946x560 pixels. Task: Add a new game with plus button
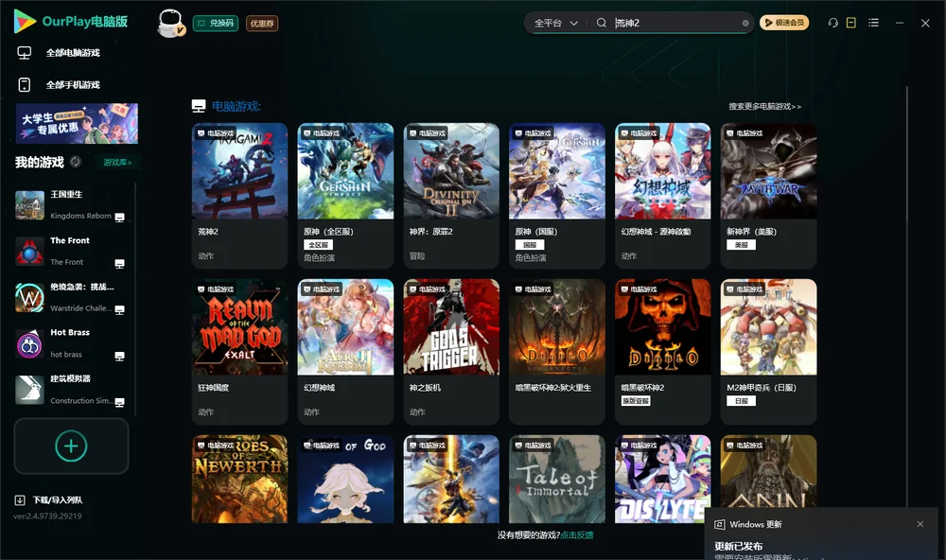tap(71, 446)
